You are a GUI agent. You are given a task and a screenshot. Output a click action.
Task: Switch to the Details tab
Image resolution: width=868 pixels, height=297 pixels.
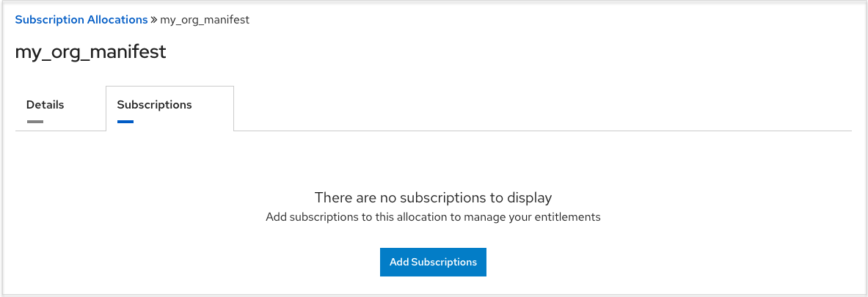(45, 105)
